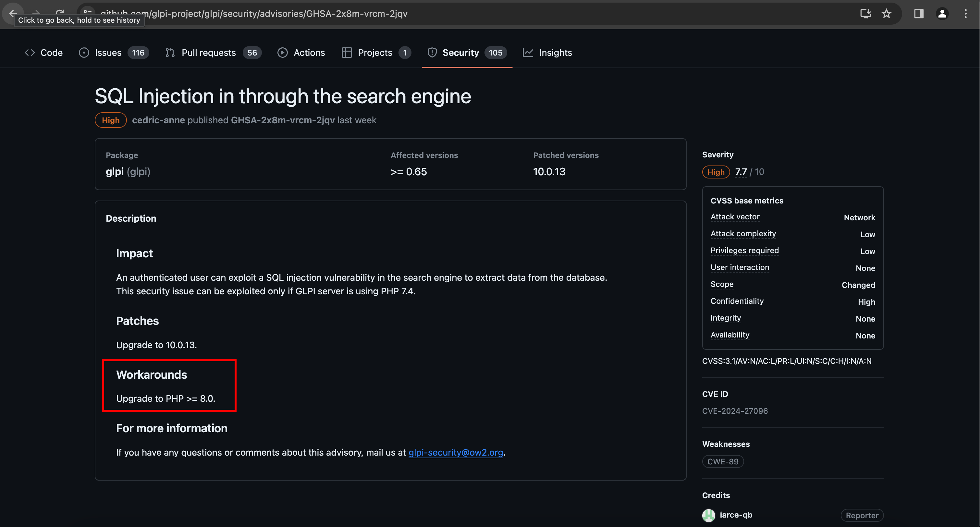
Task: Open the three-dot Chrome menu
Action: [x=965, y=14]
